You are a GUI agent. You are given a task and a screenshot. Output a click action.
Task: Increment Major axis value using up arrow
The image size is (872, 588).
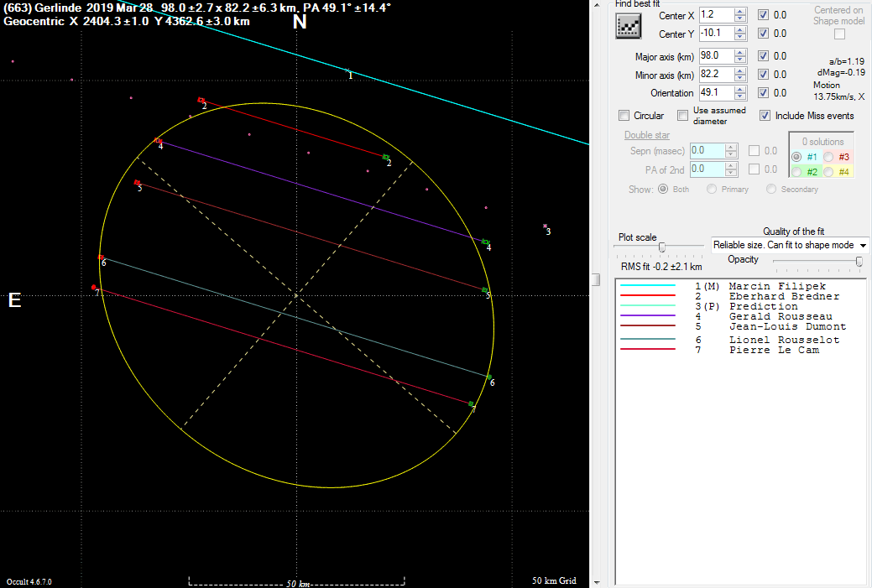pyautogui.click(x=739, y=53)
